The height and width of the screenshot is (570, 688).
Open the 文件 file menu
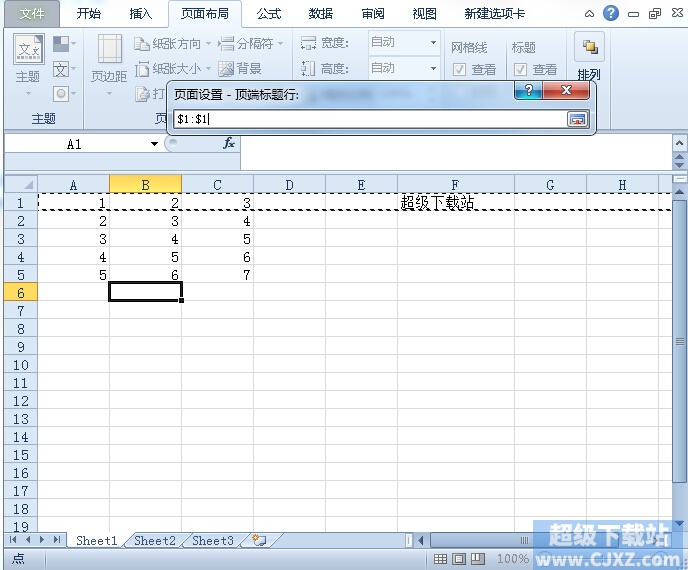pyautogui.click(x=32, y=14)
